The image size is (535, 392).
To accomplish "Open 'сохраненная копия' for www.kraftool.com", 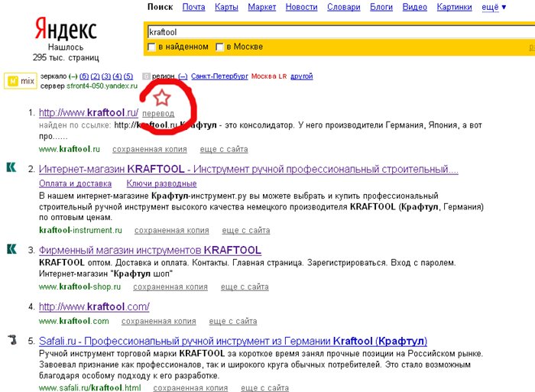I will coord(159,321).
